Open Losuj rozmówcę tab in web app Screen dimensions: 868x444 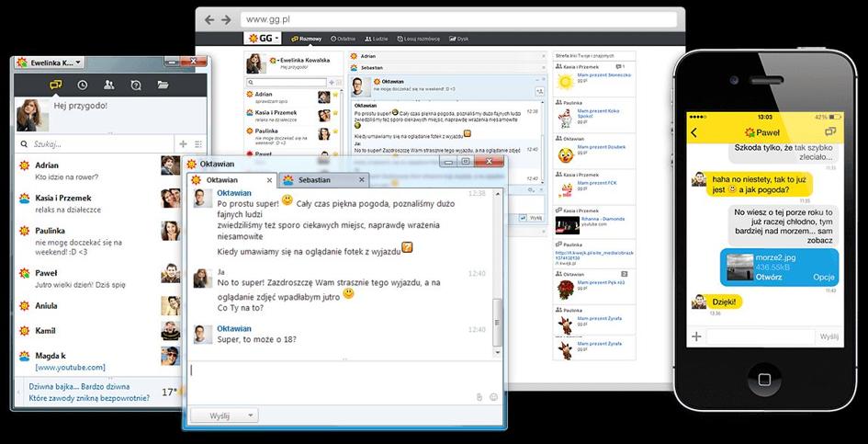point(419,39)
